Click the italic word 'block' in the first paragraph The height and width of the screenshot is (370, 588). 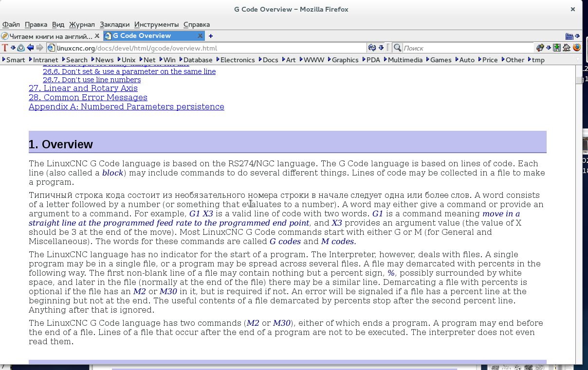pyautogui.click(x=112, y=173)
